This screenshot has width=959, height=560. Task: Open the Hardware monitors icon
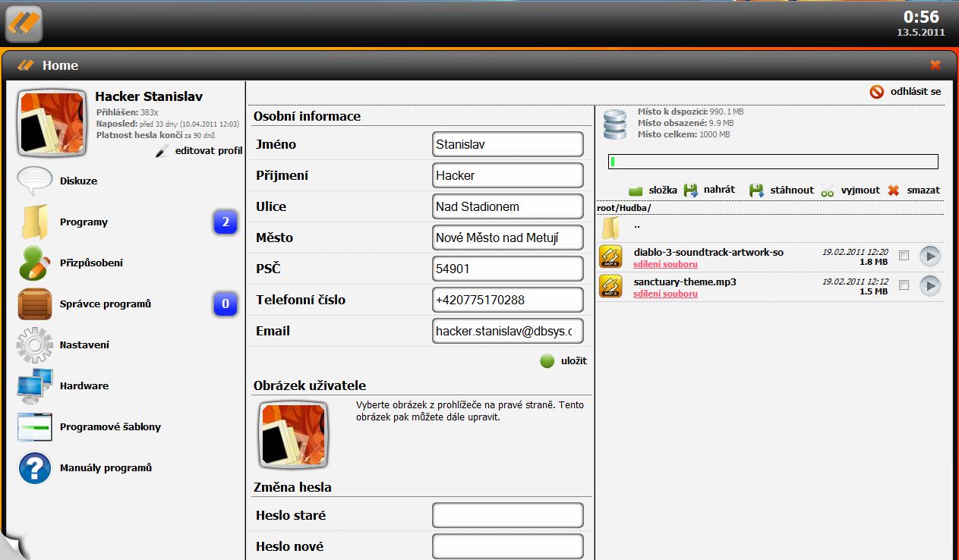click(35, 386)
